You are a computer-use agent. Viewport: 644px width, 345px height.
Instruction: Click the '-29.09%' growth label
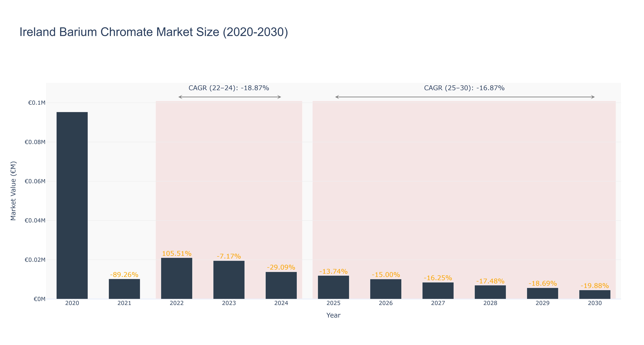point(281,267)
